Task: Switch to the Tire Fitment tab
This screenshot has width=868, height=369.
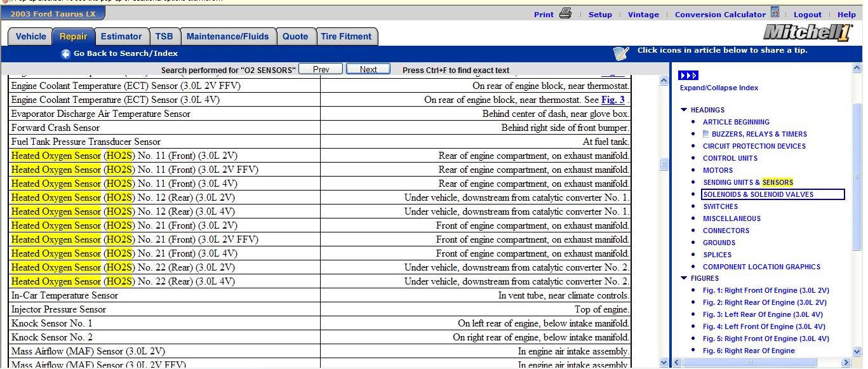Action: click(x=346, y=36)
